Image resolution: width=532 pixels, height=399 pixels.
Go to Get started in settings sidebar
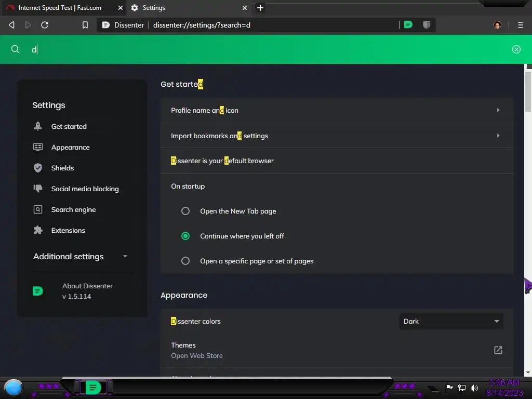coord(69,126)
